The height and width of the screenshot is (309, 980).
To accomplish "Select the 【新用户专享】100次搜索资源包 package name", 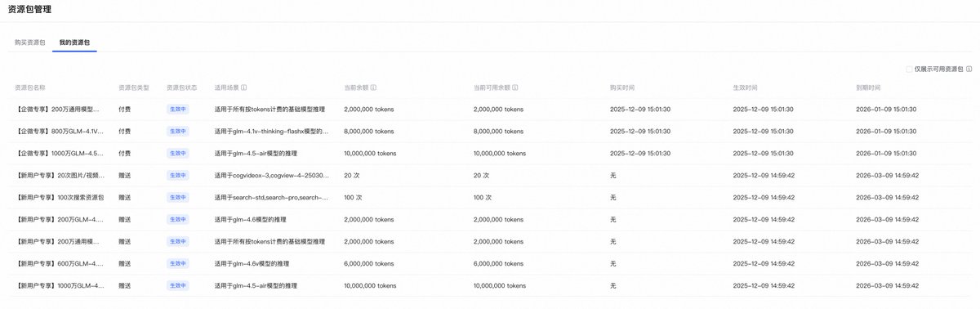I will [59, 197].
